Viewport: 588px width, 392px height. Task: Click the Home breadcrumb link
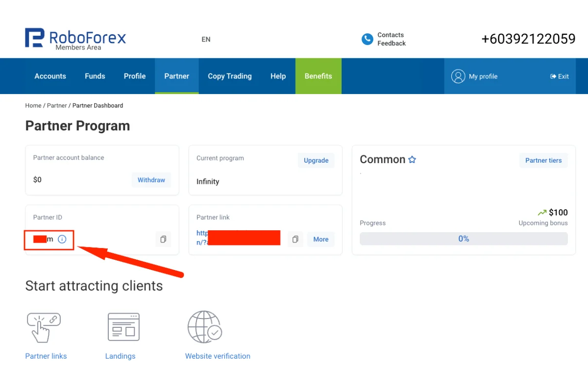click(33, 105)
